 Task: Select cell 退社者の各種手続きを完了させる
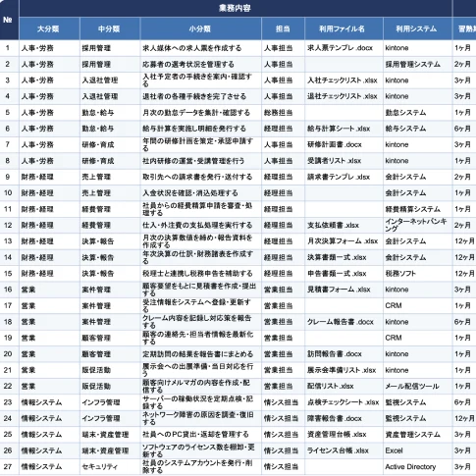point(201,96)
